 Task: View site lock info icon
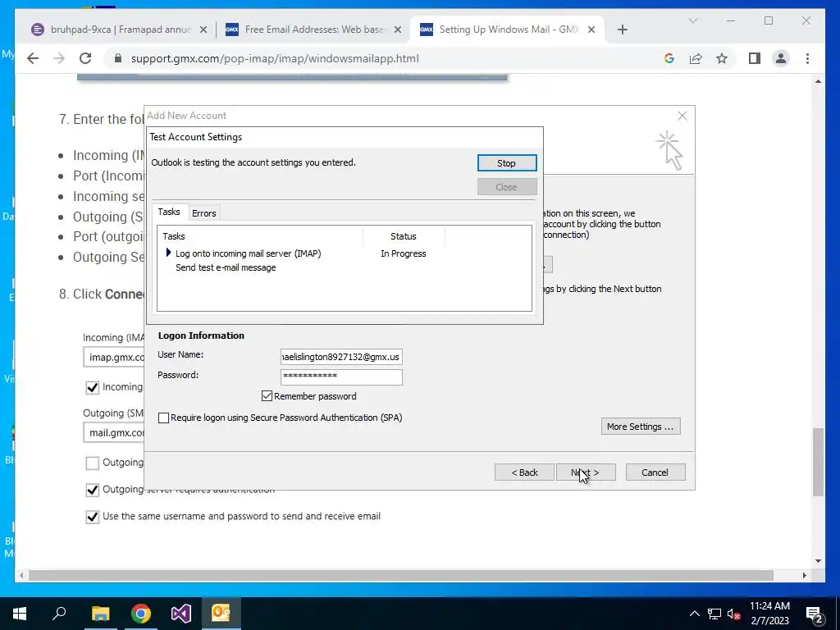(118, 58)
